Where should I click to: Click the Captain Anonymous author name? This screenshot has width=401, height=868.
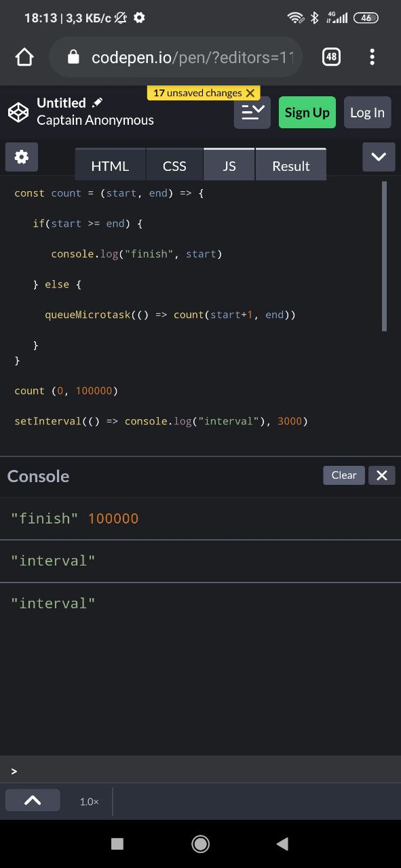(95, 120)
